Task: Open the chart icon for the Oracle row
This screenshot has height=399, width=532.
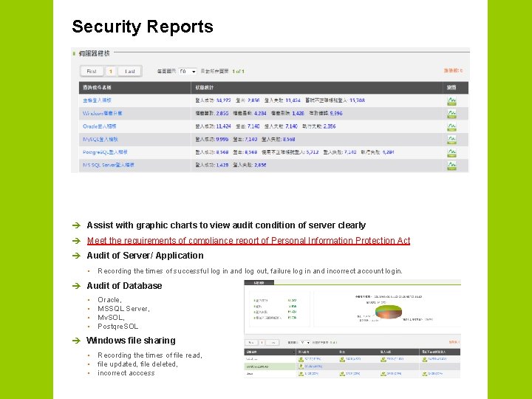Action: point(451,126)
